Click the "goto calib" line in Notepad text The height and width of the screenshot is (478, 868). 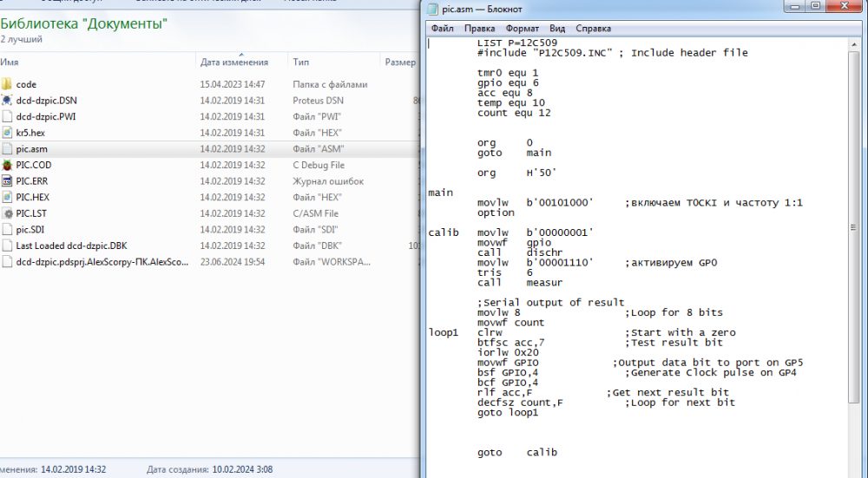pos(516,453)
